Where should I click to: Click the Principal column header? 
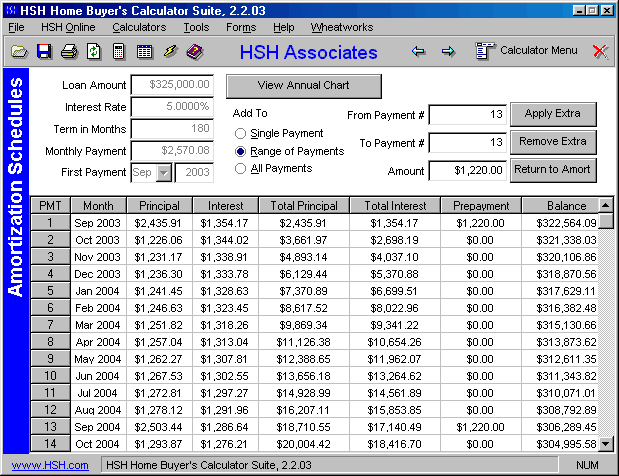click(159, 206)
